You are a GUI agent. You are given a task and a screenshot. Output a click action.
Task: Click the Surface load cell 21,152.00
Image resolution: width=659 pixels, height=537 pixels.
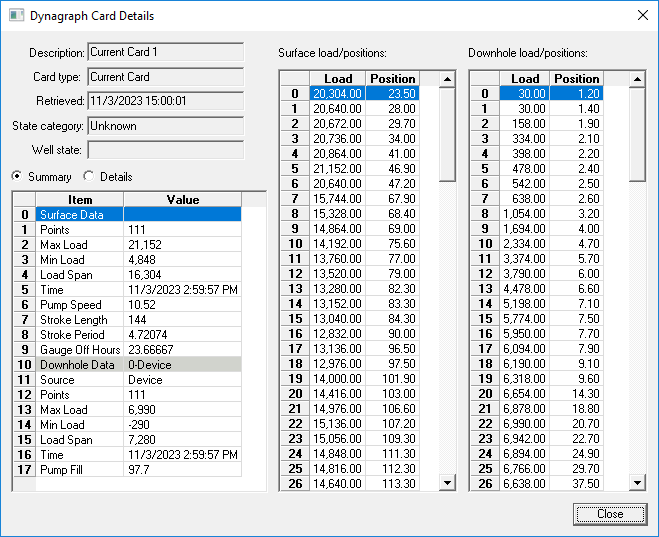[x=337, y=168]
